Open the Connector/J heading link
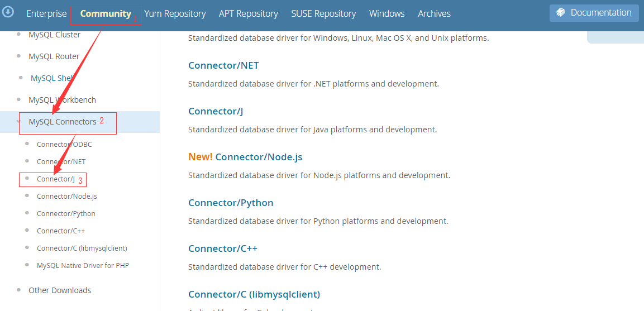The height and width of the screenshot is (311, 644). tap(216, 111)
